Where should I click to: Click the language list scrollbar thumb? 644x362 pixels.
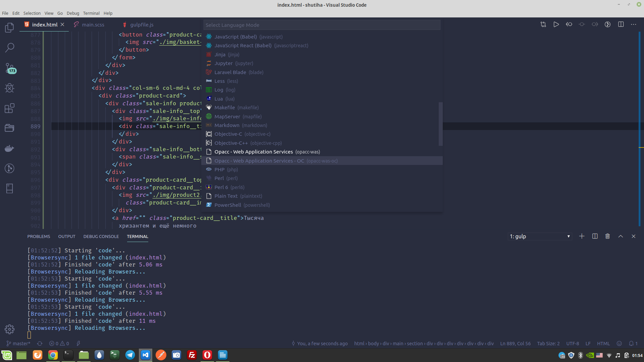(x=441, y=124)
